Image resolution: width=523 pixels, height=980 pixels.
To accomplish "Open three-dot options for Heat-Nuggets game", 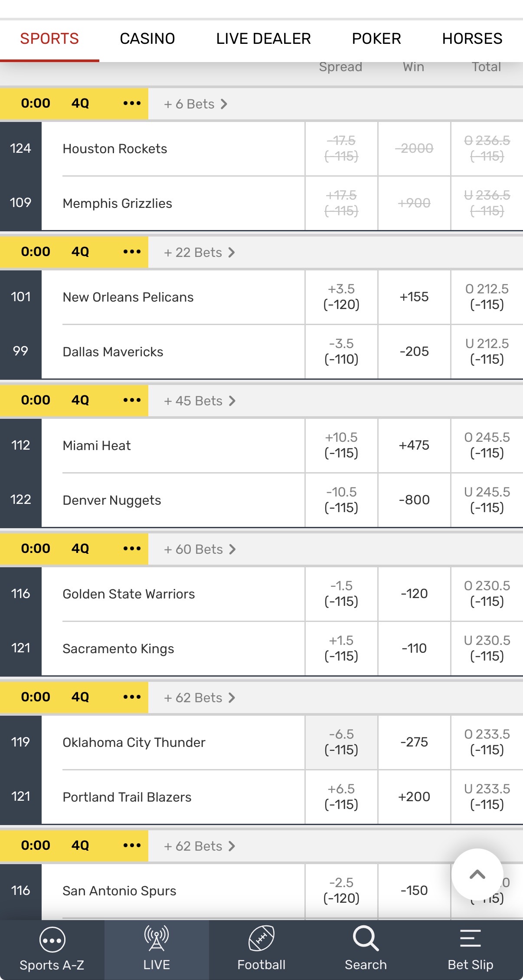I will pos(132,400).
